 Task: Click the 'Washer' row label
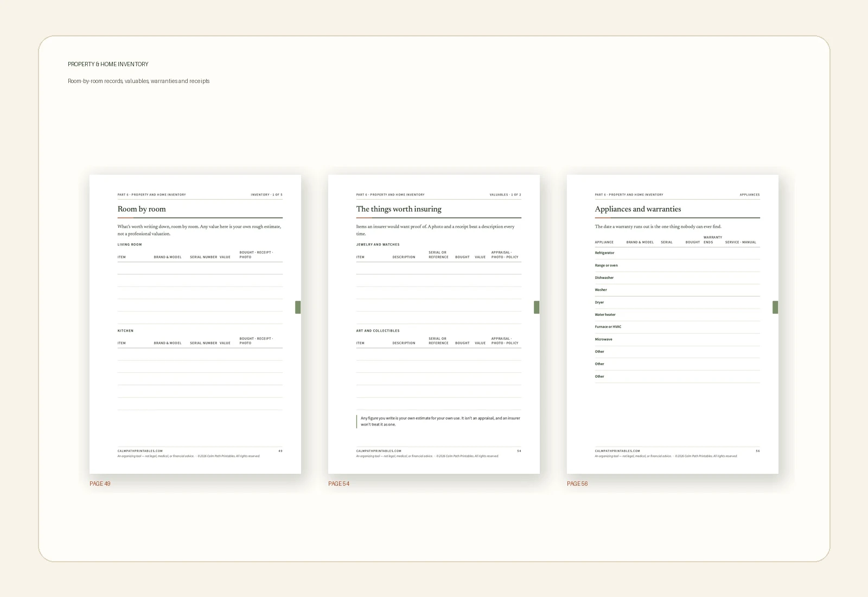(601, 290)
